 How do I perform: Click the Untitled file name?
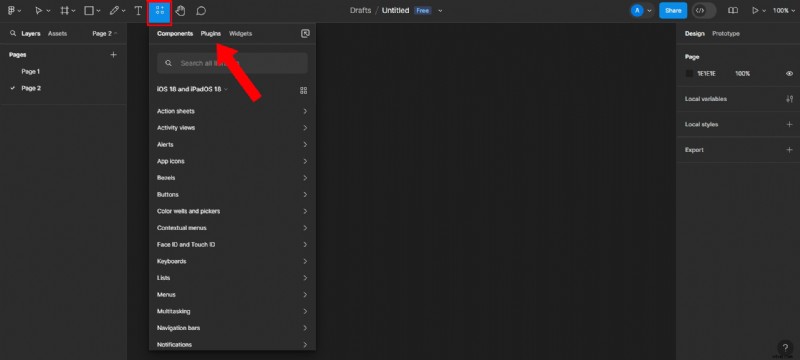point(395,11)
